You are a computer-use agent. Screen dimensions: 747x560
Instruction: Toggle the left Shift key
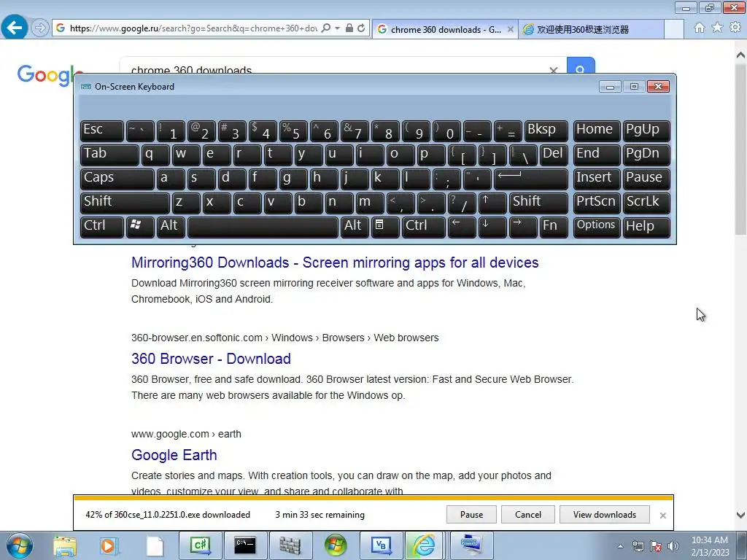(125, 203)
